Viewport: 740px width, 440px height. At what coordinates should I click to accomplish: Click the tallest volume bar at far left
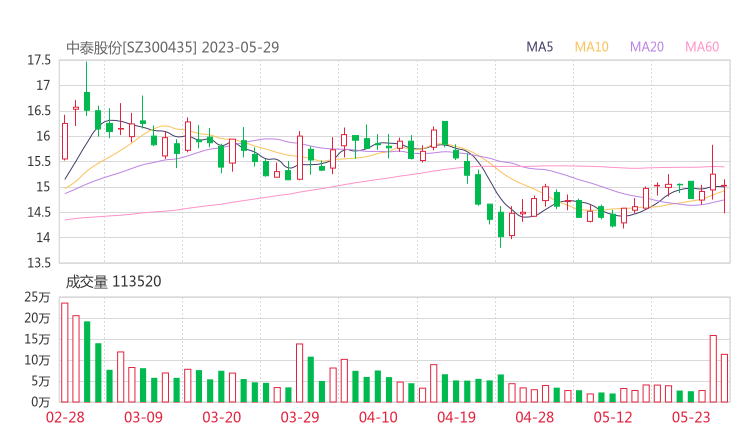point(65,352)
